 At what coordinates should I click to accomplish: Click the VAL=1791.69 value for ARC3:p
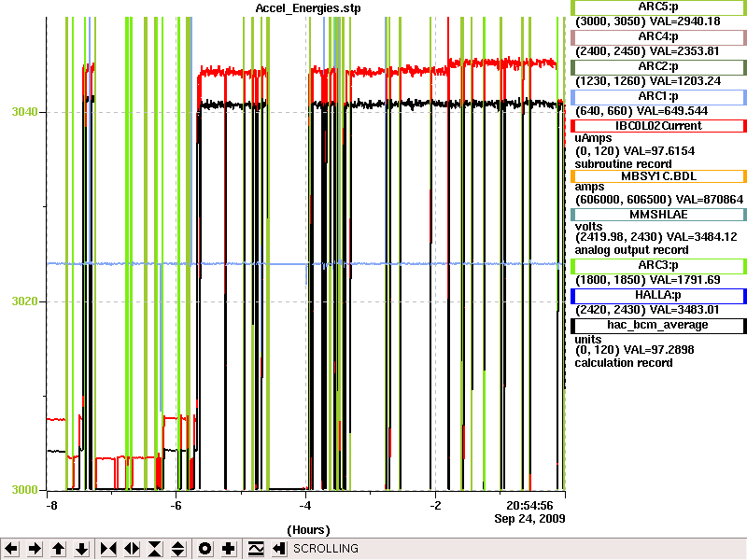tap(685, 280)
